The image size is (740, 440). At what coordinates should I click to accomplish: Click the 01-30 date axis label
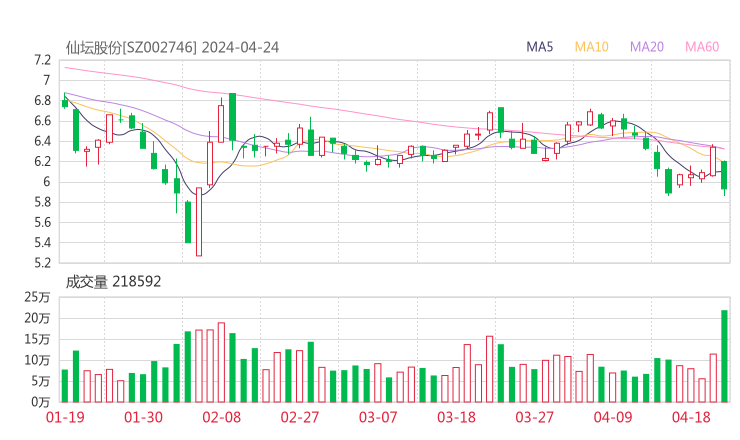pyautogui.click(x=143, y=417)
